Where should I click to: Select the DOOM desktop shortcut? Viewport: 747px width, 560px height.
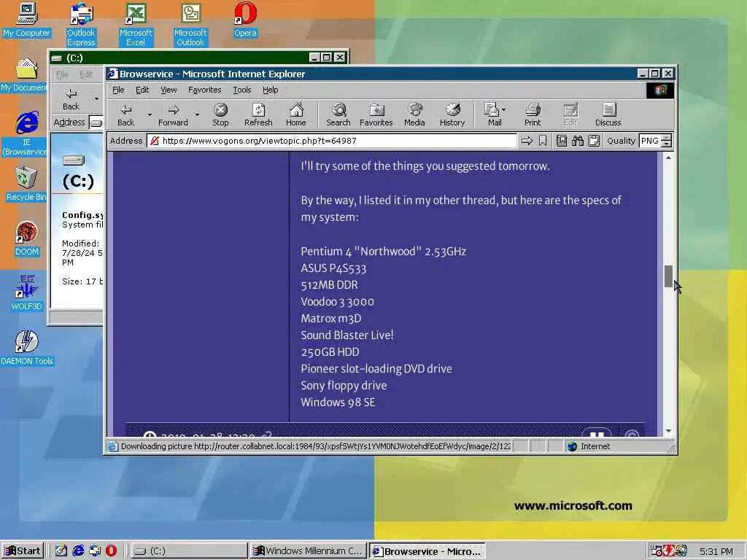pyautogui.click(x=26, y=239)
